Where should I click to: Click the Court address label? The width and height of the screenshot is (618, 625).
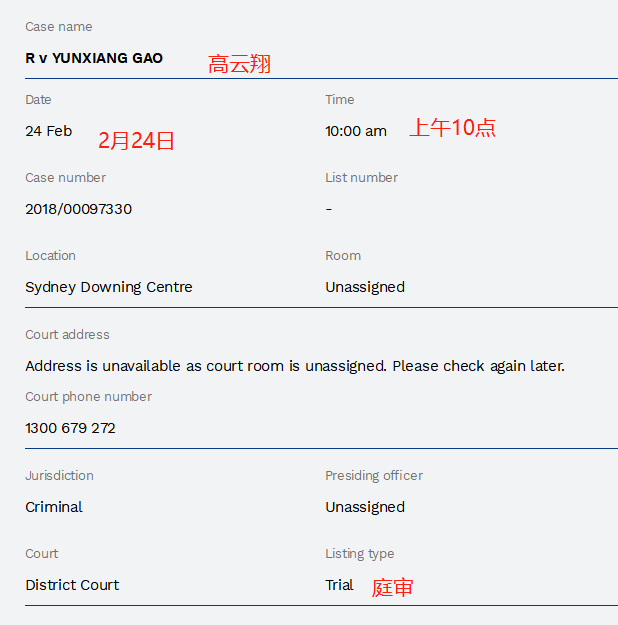coord(67,335)
